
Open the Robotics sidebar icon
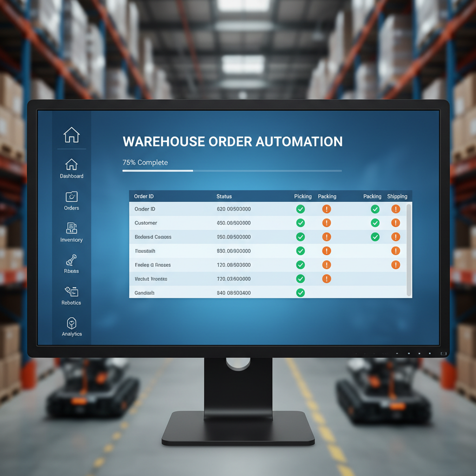point(71,291)
